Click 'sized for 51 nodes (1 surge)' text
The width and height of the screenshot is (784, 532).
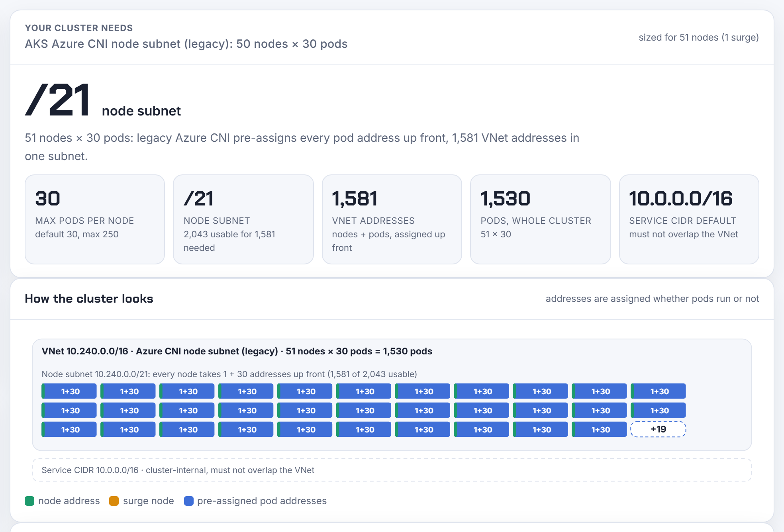tap(699, 37)
